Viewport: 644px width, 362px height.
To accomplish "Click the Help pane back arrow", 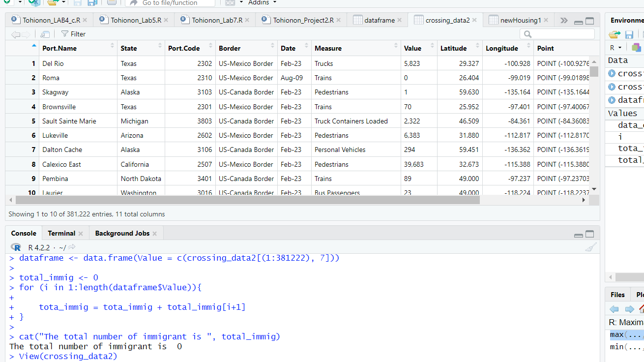I will (x=615, y=309).
